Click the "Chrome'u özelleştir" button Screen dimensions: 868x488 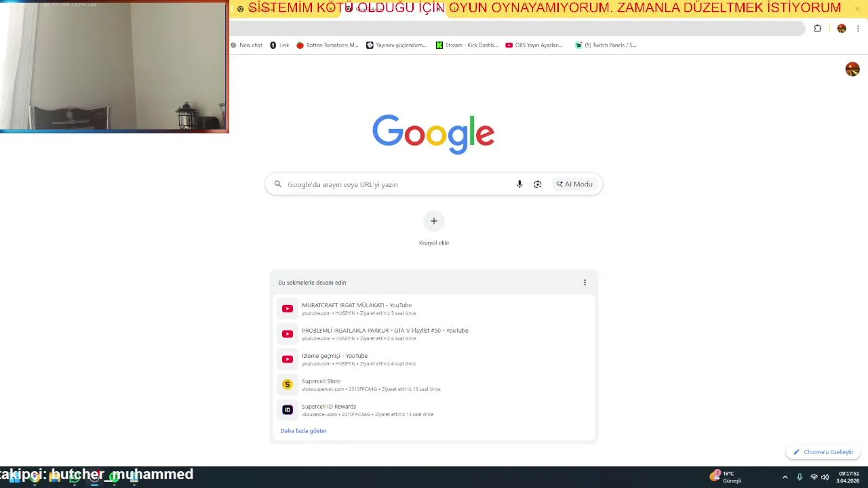(823, 452)
